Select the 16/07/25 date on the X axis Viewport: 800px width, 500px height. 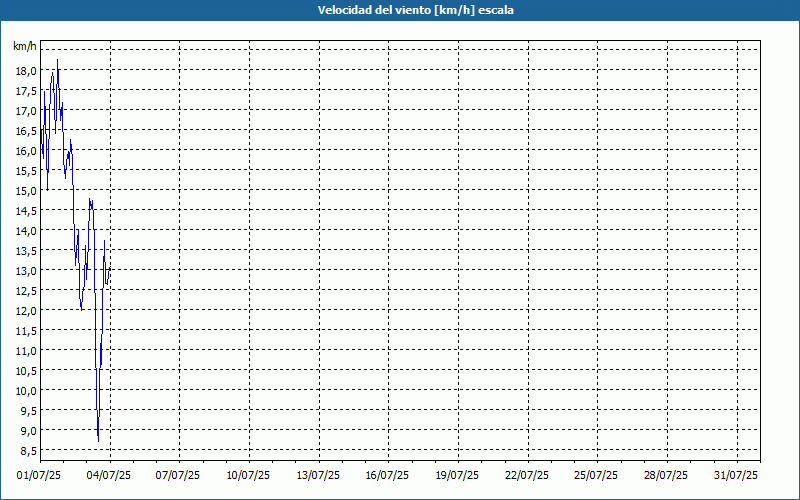pos(387,476)
